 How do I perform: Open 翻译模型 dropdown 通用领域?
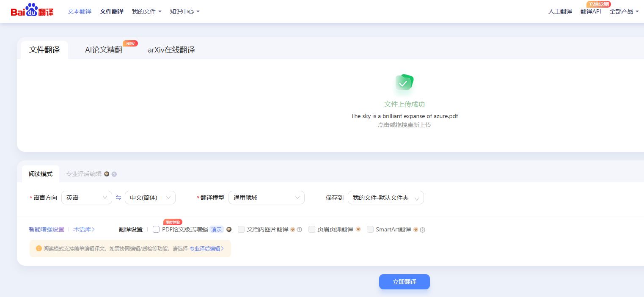[x=267, y=198]
